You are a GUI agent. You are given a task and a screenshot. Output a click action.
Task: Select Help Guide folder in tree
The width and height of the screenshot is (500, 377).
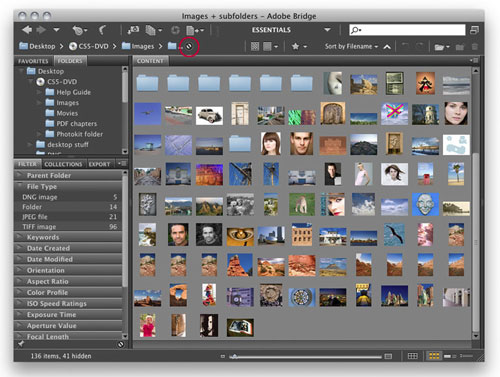[x=68, y=92]
